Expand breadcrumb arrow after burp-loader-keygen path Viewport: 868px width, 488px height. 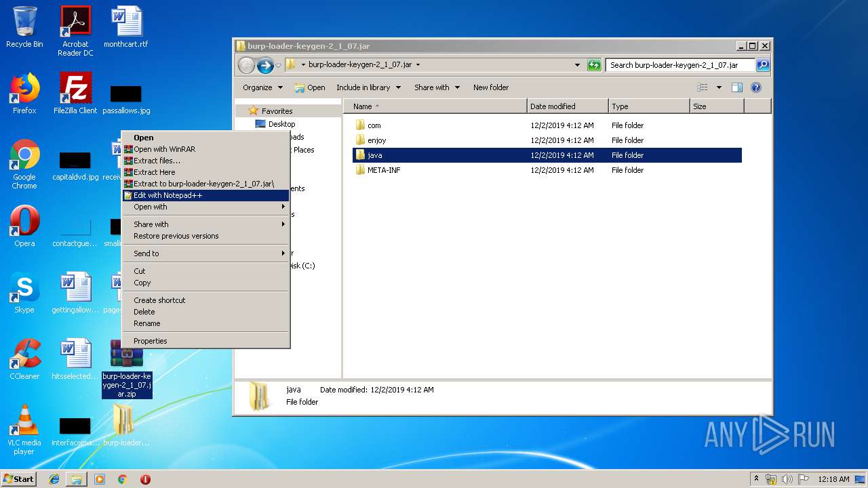pos(418,65)
